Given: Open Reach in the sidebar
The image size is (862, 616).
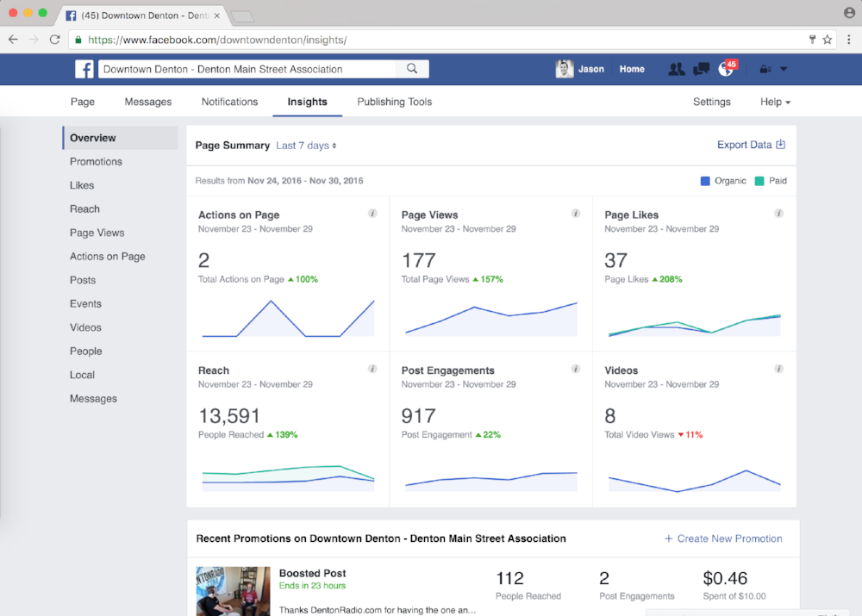Looking at the screenshot, I should (x=84, y=208).
